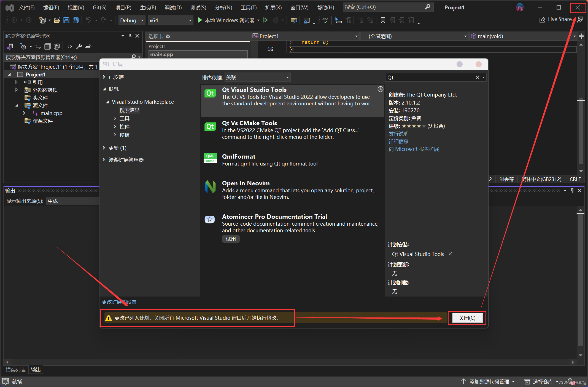
Task: Click the code editor vertical scrollbar
Action: pyautogui.click(x=581, y=108)
